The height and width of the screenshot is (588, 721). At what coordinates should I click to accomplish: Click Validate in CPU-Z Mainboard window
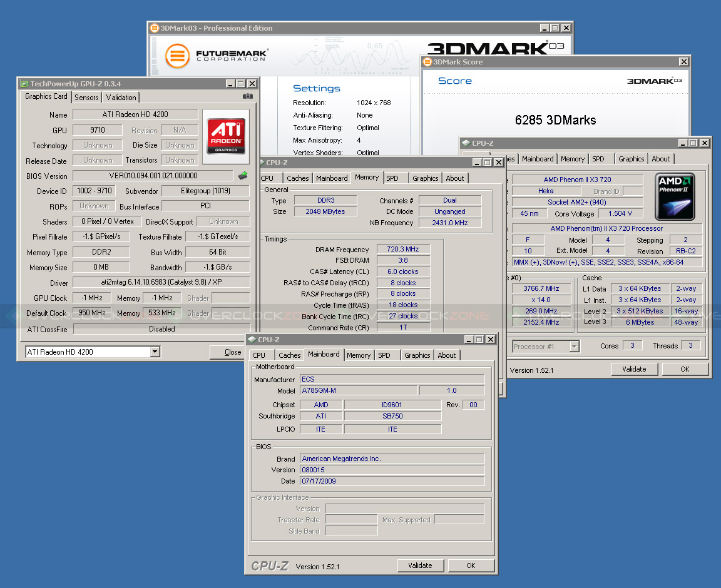click(x=421, y=565)
